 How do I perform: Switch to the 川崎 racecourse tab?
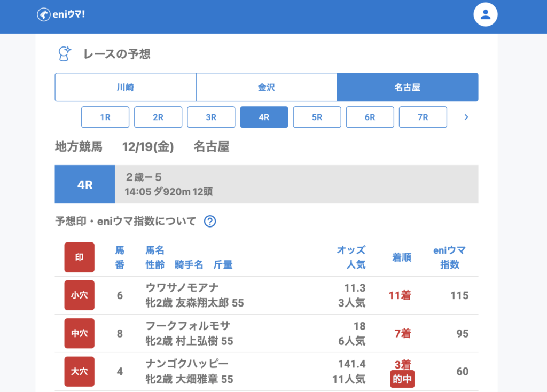pos(126,87)
